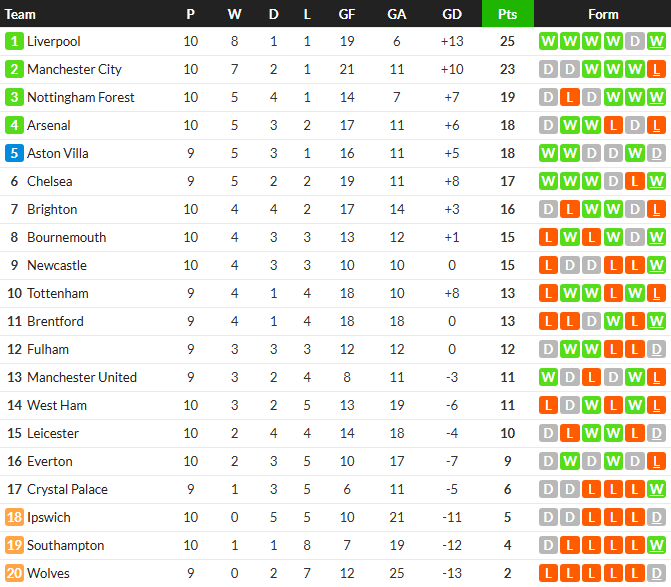Click Aston Villa's blue position 5 badge

tap(14, 153)
